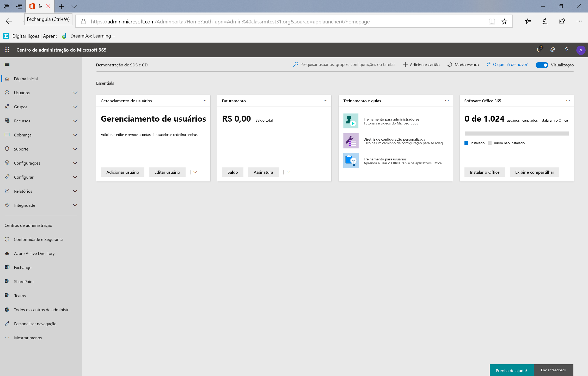Open browser settings and more menu
This screenshot has height=376, width=588.
point(579,21)
